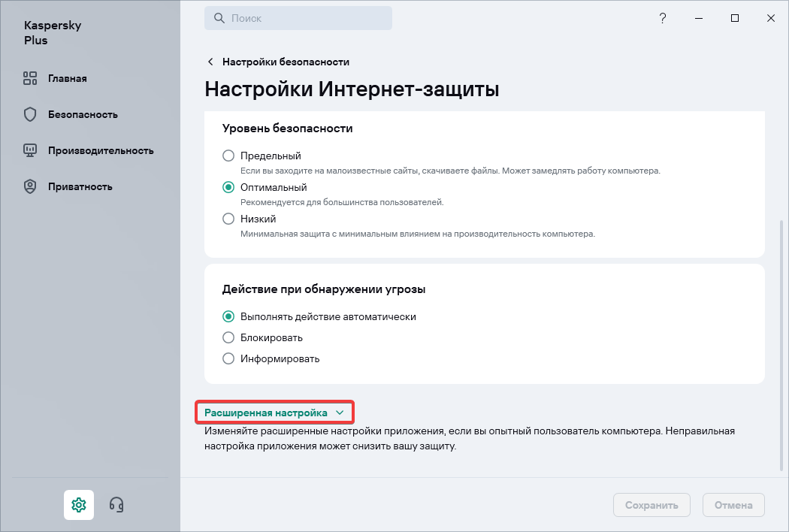Image resolution: width=789 pixels, height=532 pixels.
Task: Expand the Расширенная настройка section
Action: tap(274, 413)
